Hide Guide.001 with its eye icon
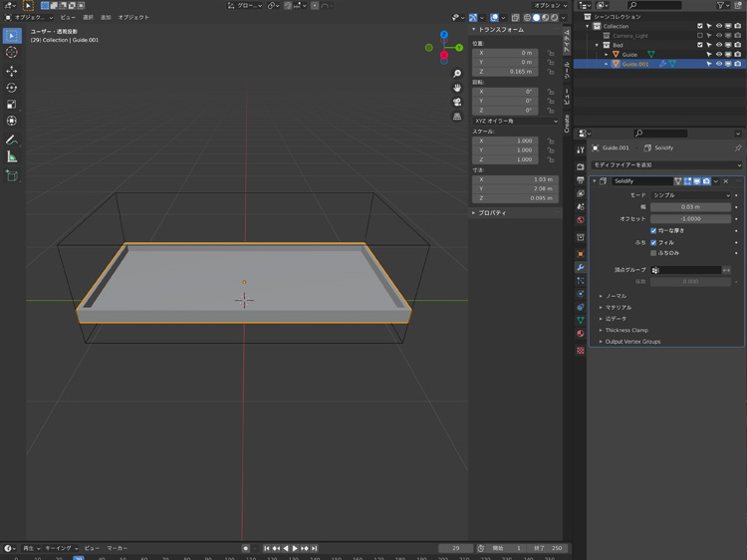747x560 pixels. tap(719, 64)
